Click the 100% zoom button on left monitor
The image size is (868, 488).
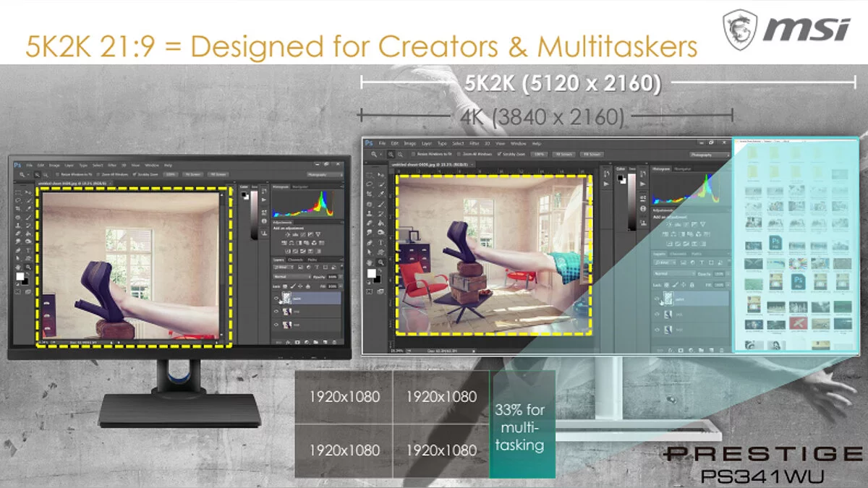tap(171, 174)
